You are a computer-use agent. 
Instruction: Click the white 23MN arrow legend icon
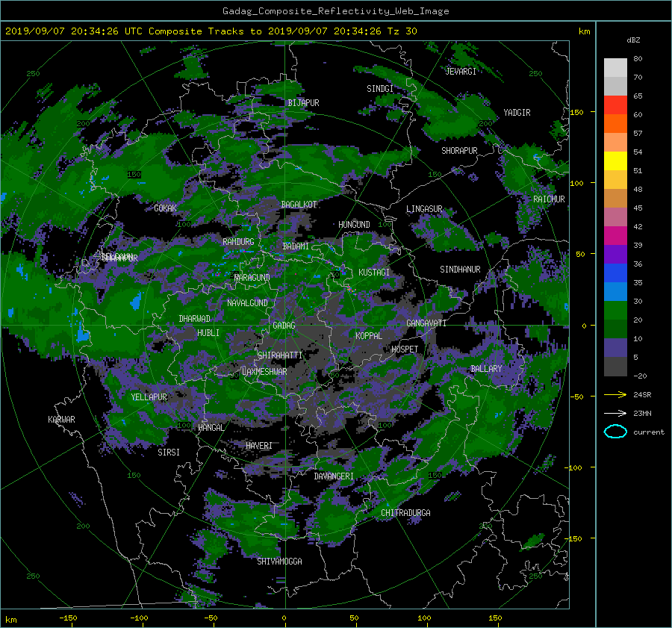(615, 413)
